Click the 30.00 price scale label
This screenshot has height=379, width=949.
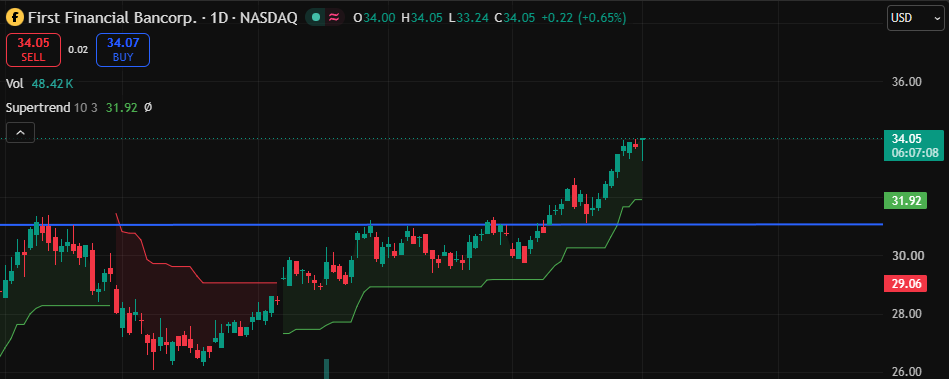tap(909, 255)
